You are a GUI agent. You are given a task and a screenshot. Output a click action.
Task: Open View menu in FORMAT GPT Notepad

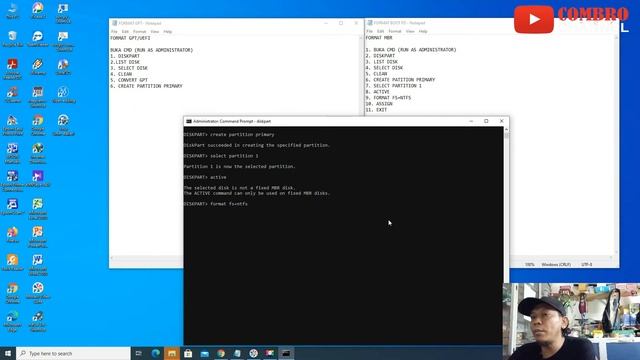pyautogui.click(x=155, y=31)
